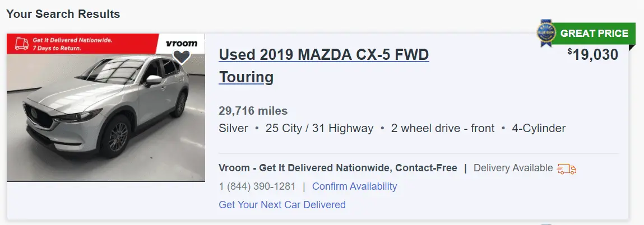The height and width of the screenshot is (225, 644).
Task: Click the phone number 1 (844) 390-1281
Action: [x=257, y=186]
